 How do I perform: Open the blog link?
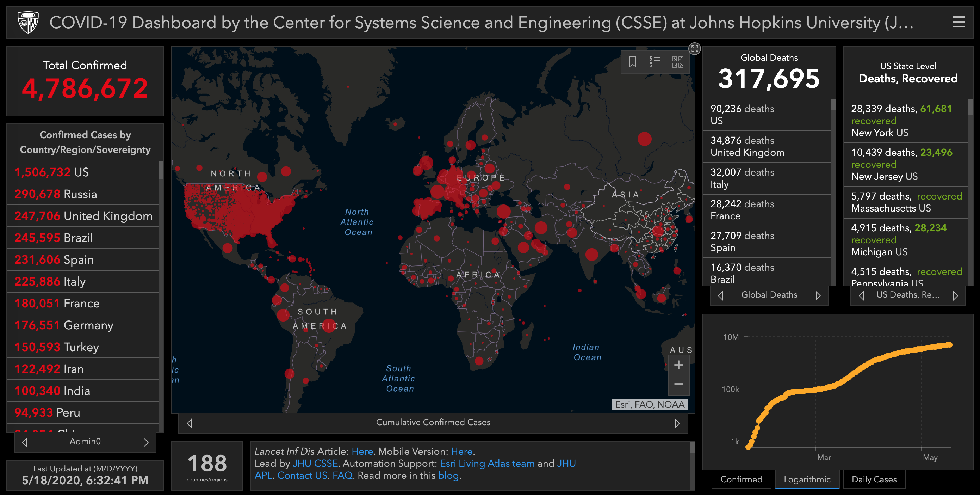tap(448, 476)
